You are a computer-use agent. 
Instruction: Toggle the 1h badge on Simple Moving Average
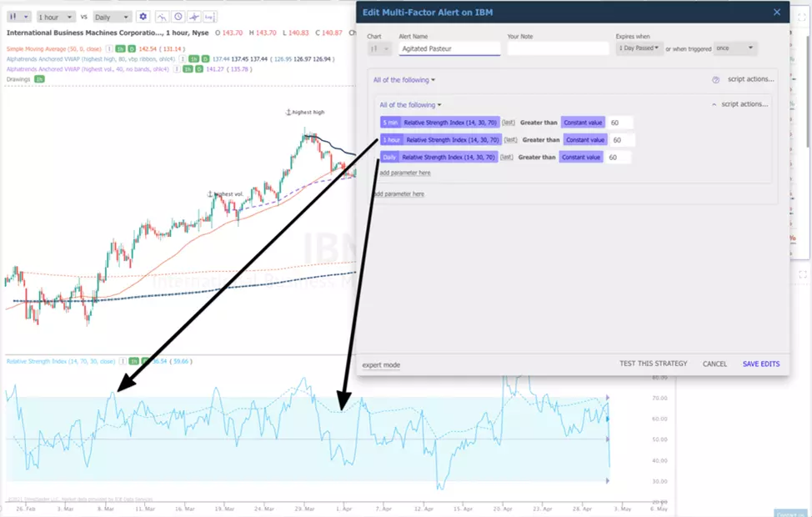(119, 48)
